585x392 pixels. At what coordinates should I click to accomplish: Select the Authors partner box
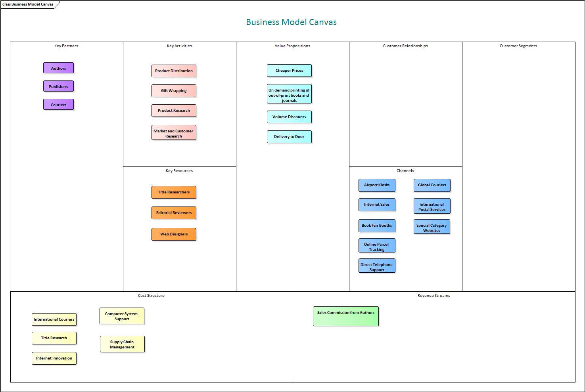[58, 68]
